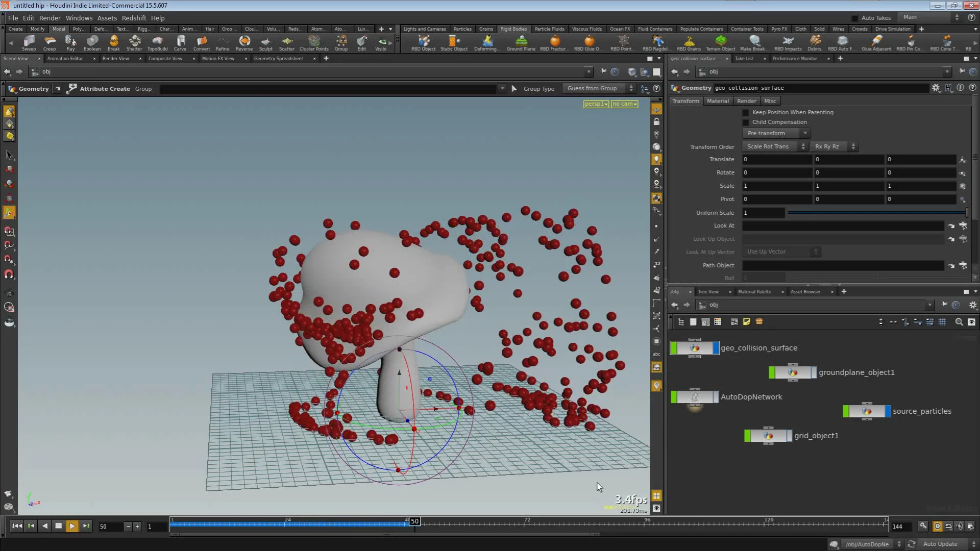The image size is (980, 551).
Task: Enable Keep Position When Parenting
Action: click(746, 112)
